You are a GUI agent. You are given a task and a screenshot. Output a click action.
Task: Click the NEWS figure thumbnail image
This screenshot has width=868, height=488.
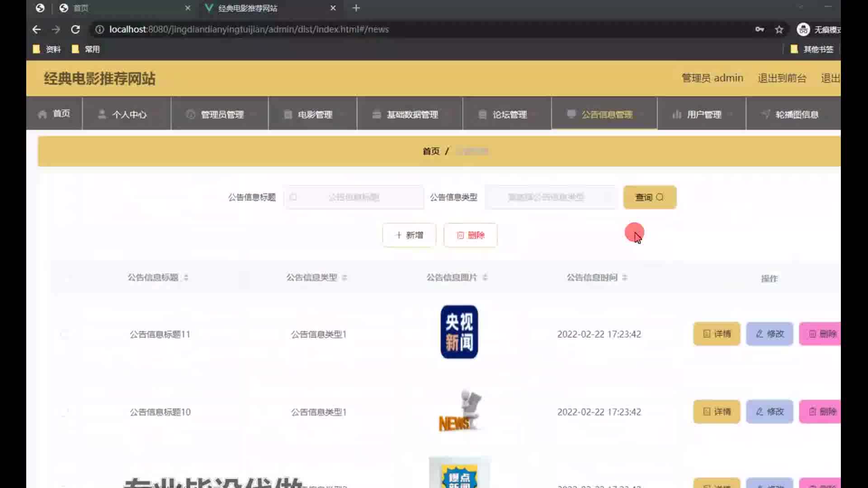459,410
